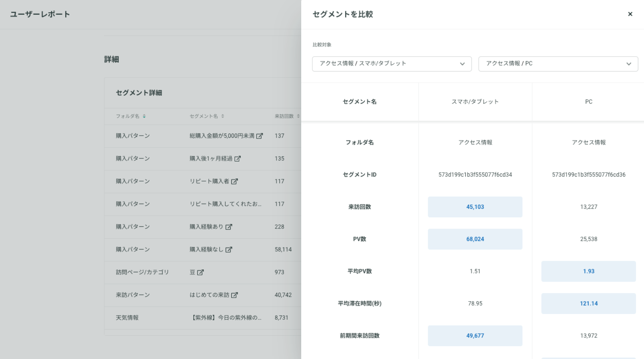Click chevron arrow of スマホ/タブレット dropdown
Screen dimensions: 644x359
[462, 64]
